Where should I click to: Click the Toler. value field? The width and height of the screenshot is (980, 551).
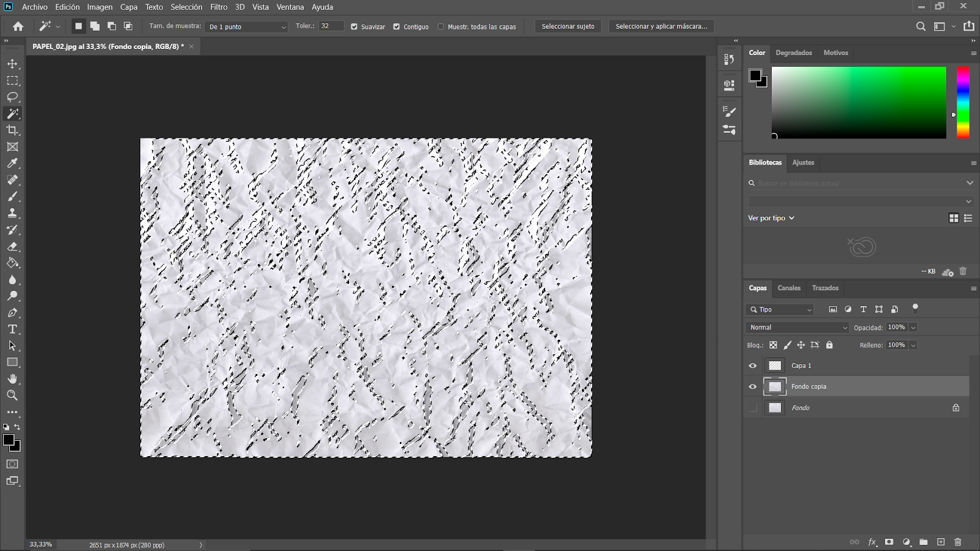click(331, 26)
